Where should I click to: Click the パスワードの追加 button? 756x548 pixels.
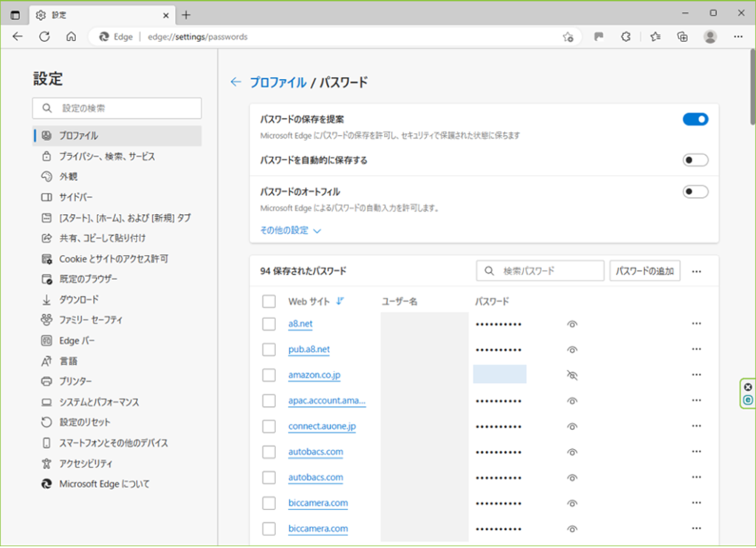(x=645, y=270)
